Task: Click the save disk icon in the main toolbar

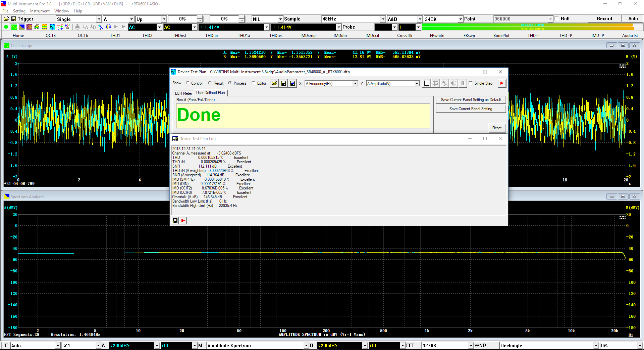Action: pos(14,19)
